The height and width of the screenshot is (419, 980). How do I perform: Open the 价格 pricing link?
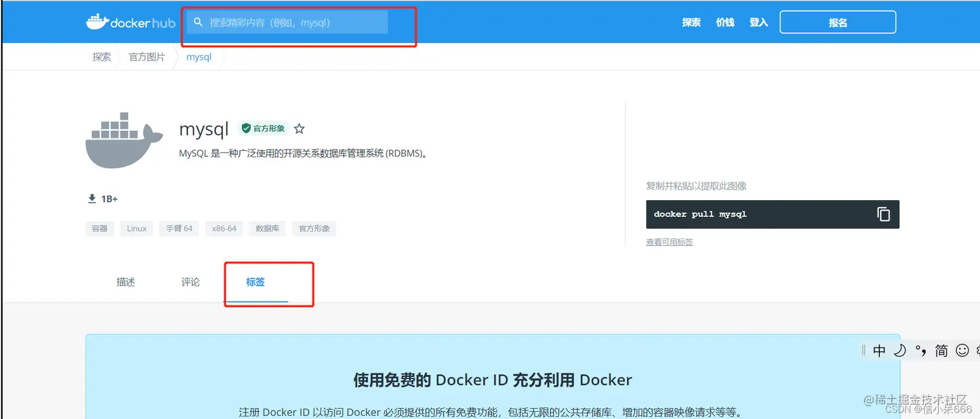tap(725, 22)
